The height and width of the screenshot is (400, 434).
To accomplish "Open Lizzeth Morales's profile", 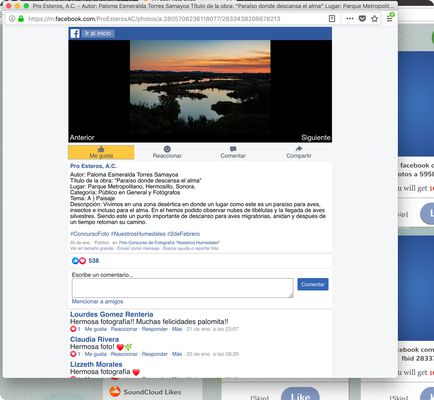I will [96, 364].
